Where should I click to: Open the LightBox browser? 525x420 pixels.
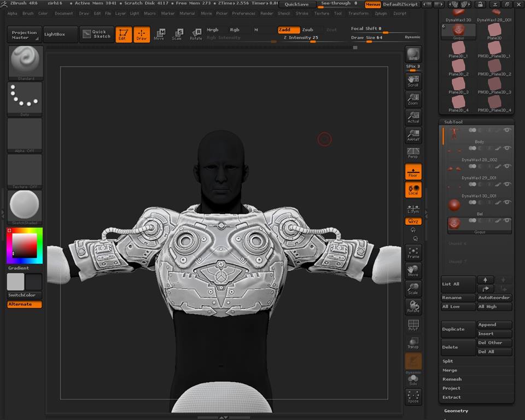coord(60,34)
